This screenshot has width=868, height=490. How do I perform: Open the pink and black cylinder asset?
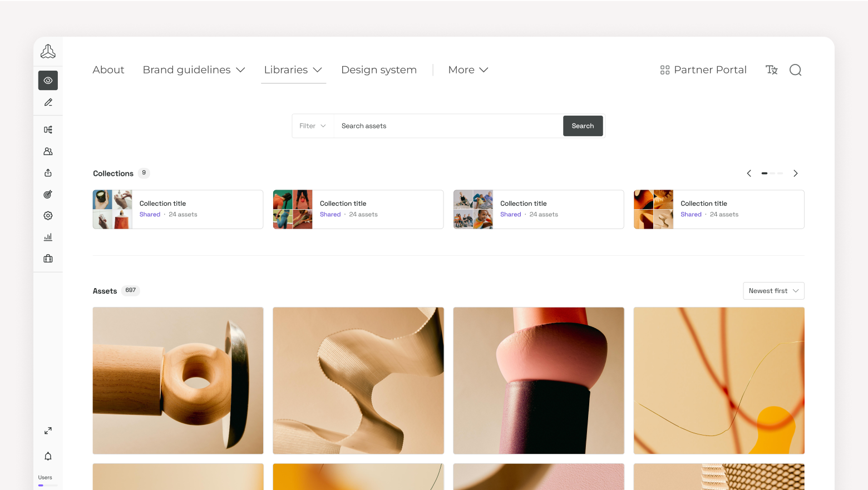point(539,380)
